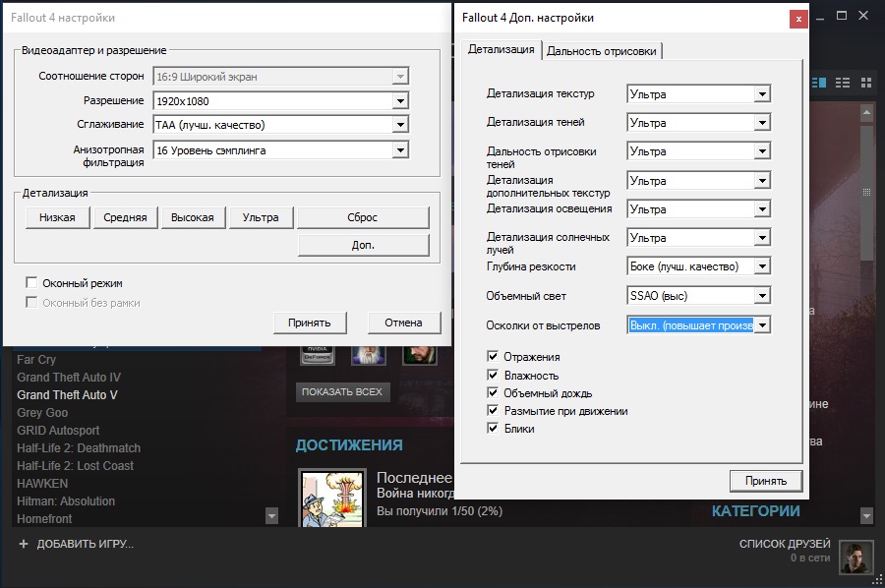885x588 pixels.
Task: Open the Объемный свет dropdown
Action: (x=699, y=296)
